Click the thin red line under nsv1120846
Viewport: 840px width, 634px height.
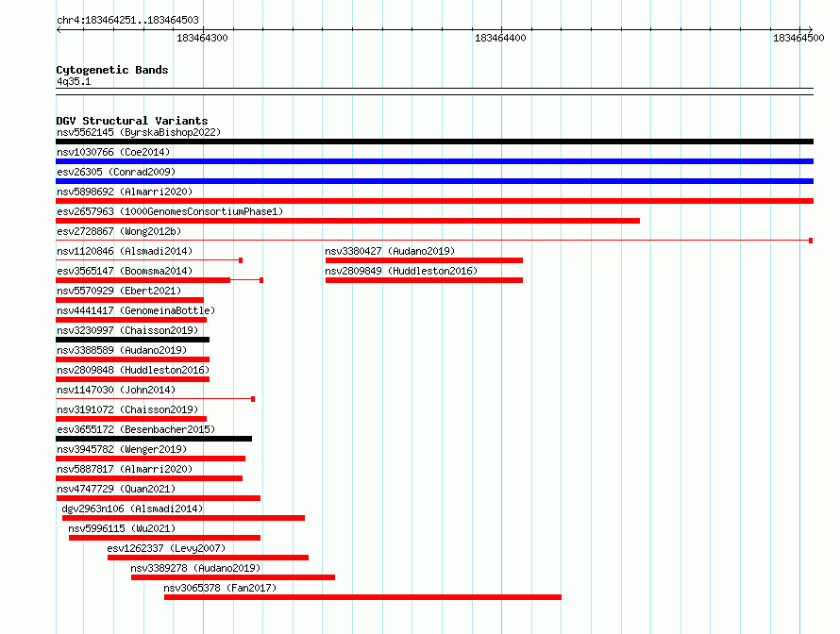click(149, 260)
